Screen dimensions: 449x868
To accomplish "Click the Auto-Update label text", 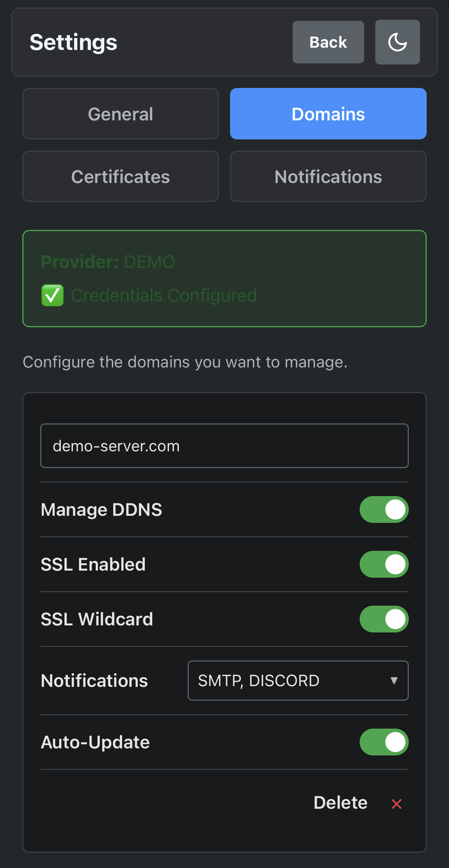I will [x=95, y=742].
